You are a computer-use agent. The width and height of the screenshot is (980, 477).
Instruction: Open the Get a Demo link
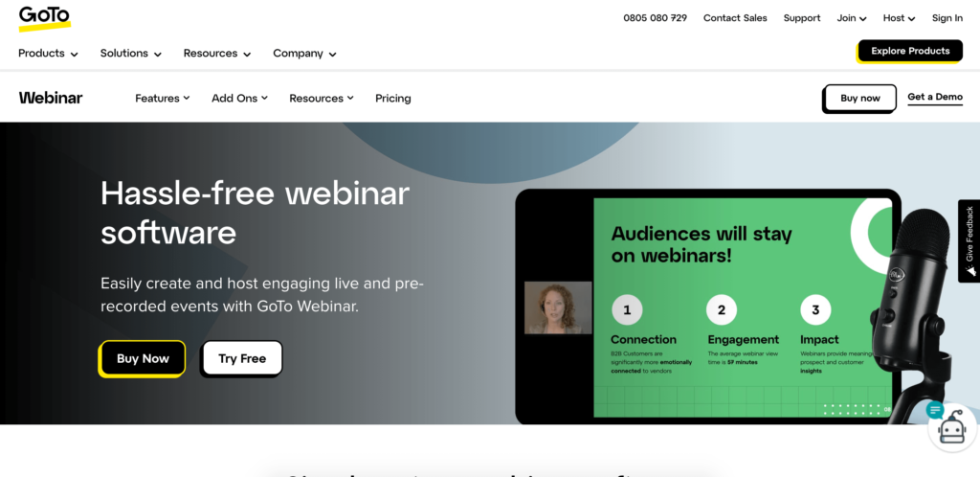click(935, 97)
